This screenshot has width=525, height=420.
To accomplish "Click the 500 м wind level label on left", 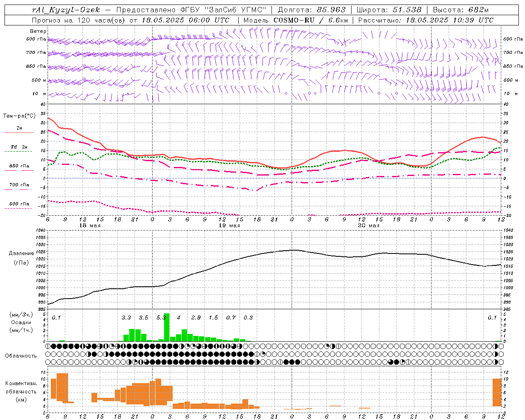I will point(39,80).
